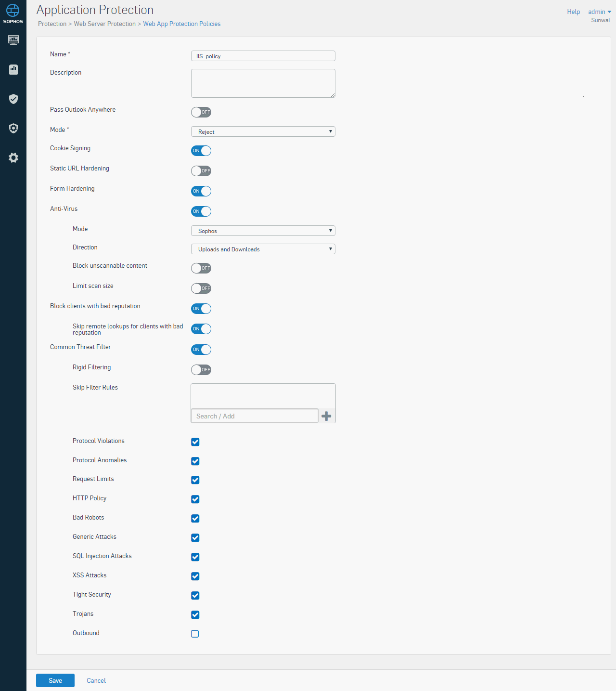
Task: Click the Search / Add filter rules field
Action: [x=255, y=416]
